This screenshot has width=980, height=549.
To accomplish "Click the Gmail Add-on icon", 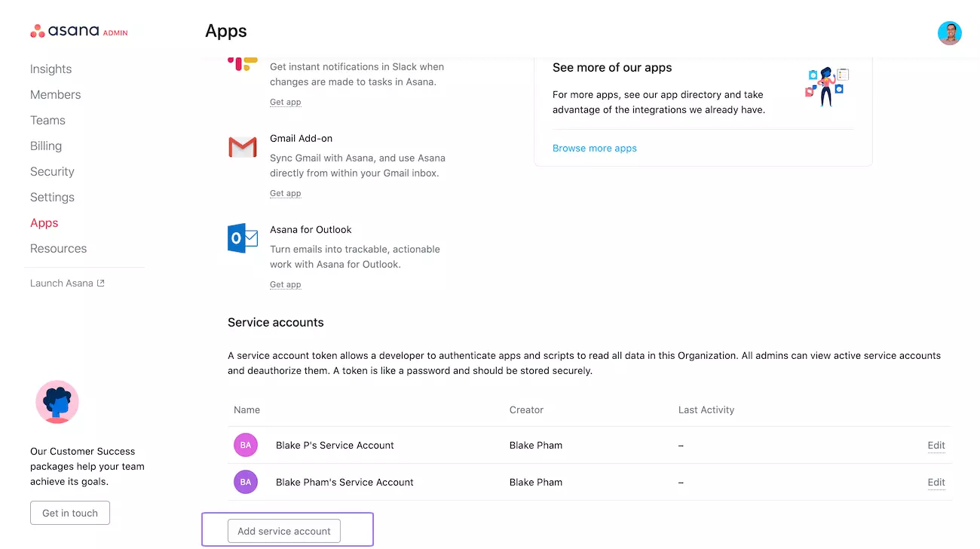I will coord(243,146).
